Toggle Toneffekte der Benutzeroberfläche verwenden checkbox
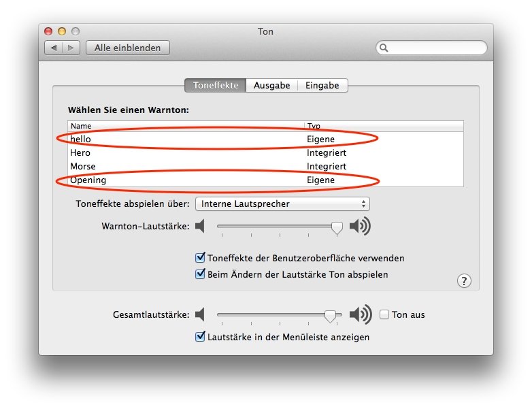532x409 pixels. point(200,258)
